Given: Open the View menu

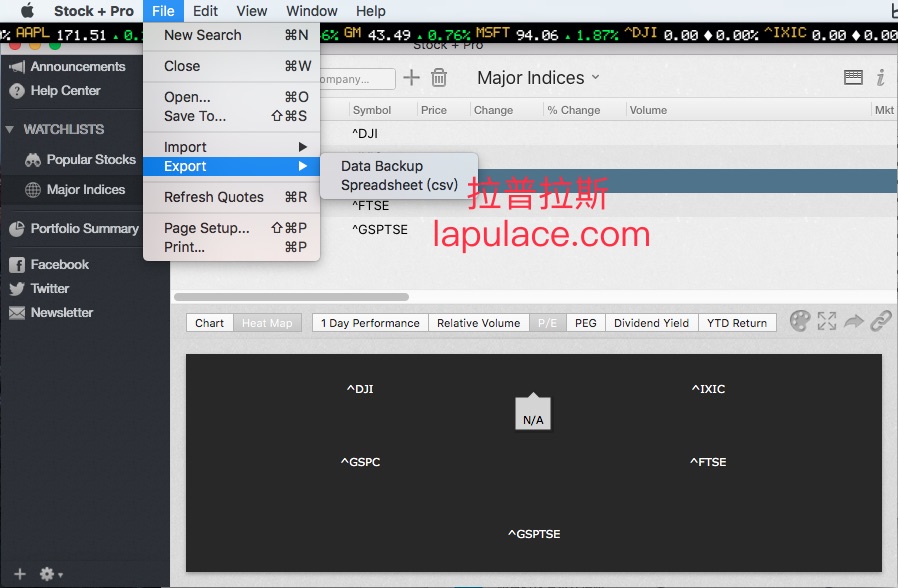Looking at the screenshot, I should click(251, 11).
